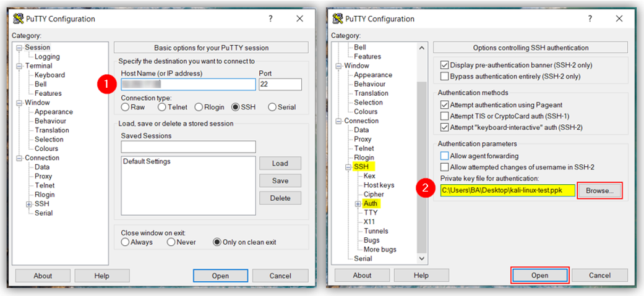Click About button in left window
Screen dimensions: 644x296
point(43,276)
